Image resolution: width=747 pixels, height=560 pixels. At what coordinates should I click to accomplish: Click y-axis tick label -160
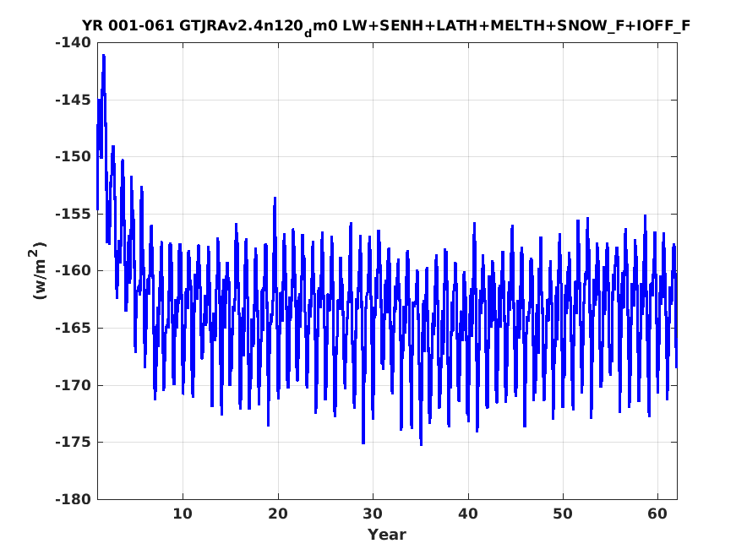point(73,270)
